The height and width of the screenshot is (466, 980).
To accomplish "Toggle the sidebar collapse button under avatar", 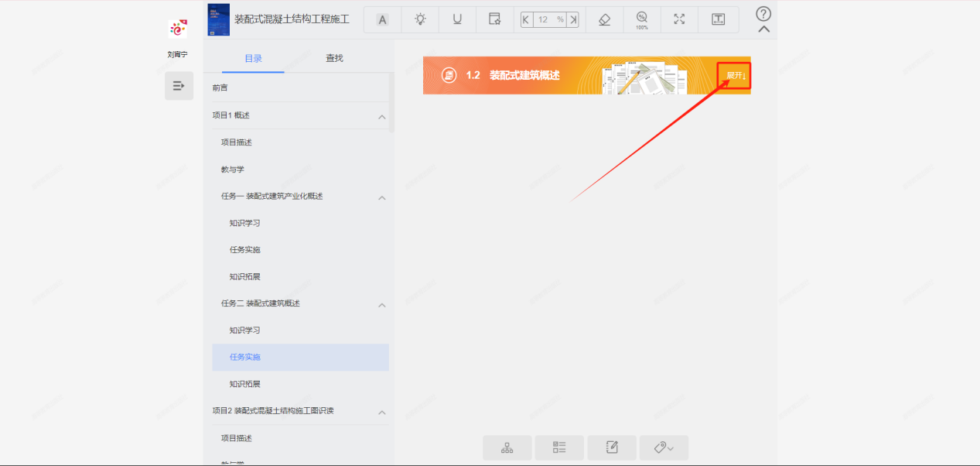I will click(x=179, y=86).
